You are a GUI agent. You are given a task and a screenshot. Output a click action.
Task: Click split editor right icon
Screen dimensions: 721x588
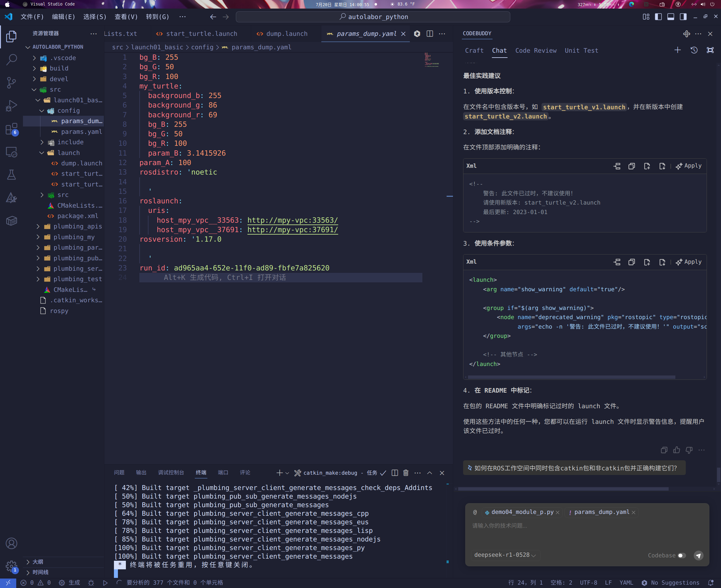tap(430, 33)
